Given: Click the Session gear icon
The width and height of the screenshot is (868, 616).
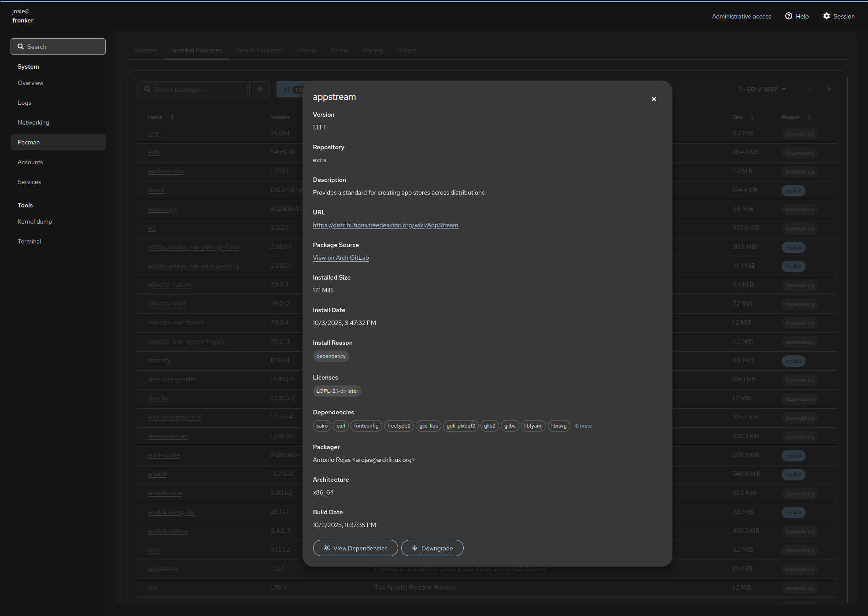Looking at the screenshot, I should point(826,16).
